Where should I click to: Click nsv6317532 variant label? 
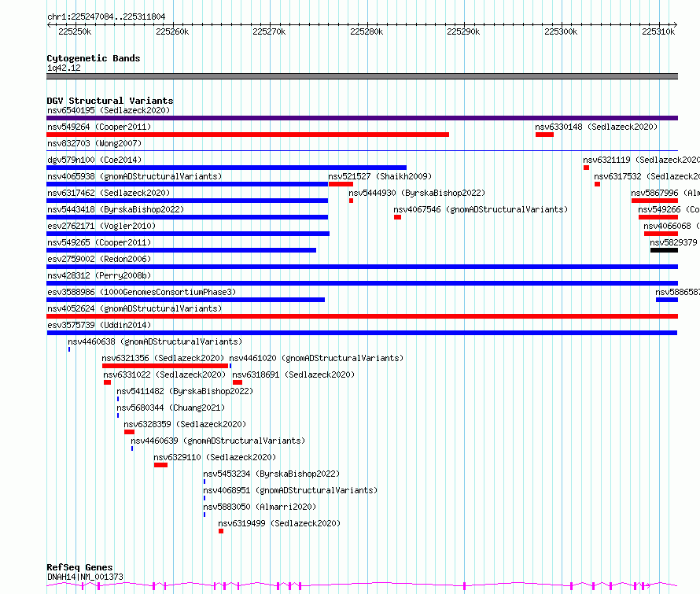(647, 176)
